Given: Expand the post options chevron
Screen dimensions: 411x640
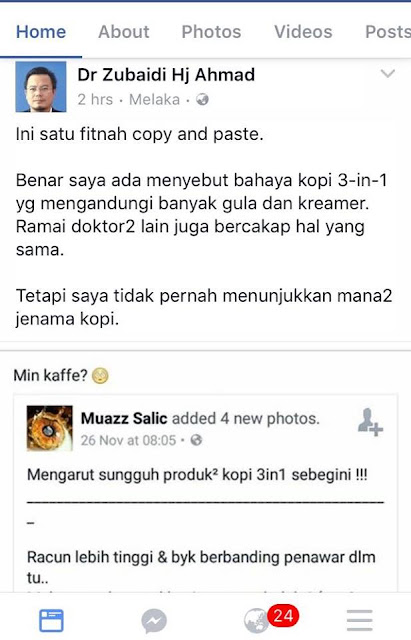Looking at the screenshot, I should (x=387, y=73).
